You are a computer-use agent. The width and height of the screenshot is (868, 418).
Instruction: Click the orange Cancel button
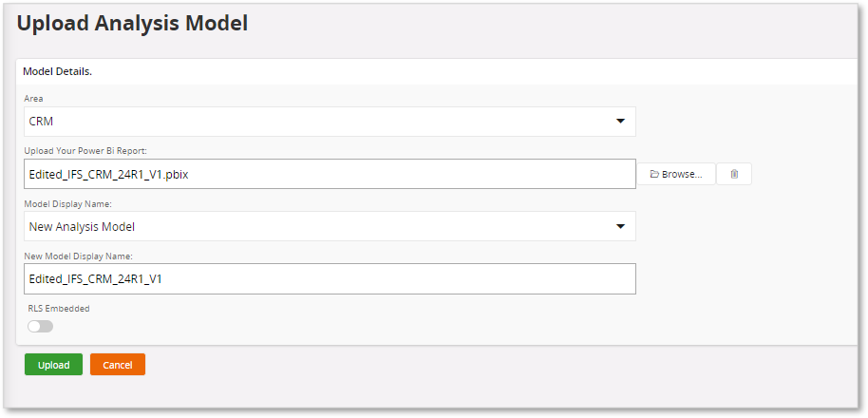point(118,365)
